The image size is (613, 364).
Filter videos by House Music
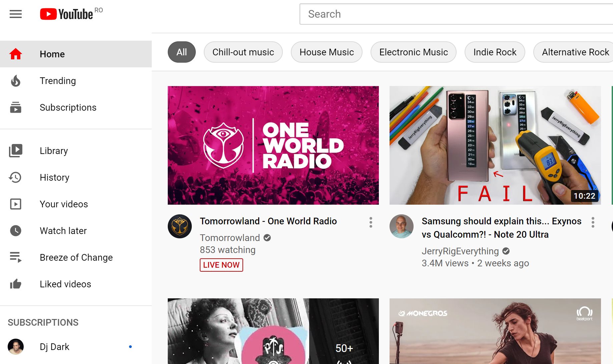click(327, 52)
